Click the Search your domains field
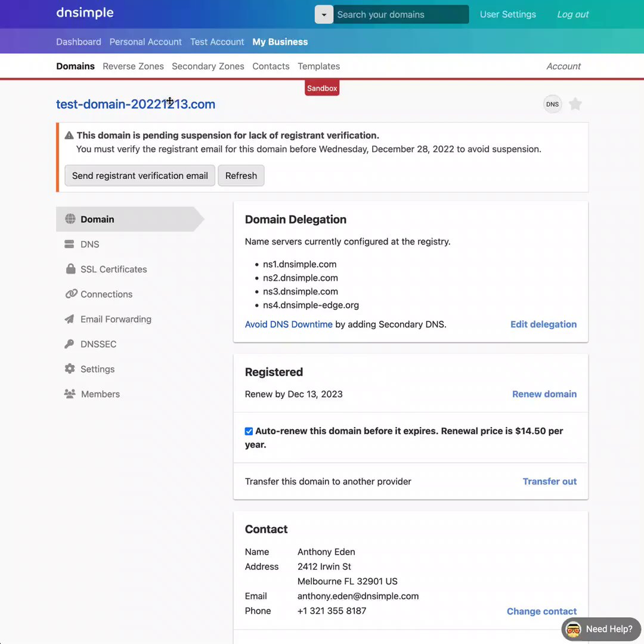 coord(401,14)
